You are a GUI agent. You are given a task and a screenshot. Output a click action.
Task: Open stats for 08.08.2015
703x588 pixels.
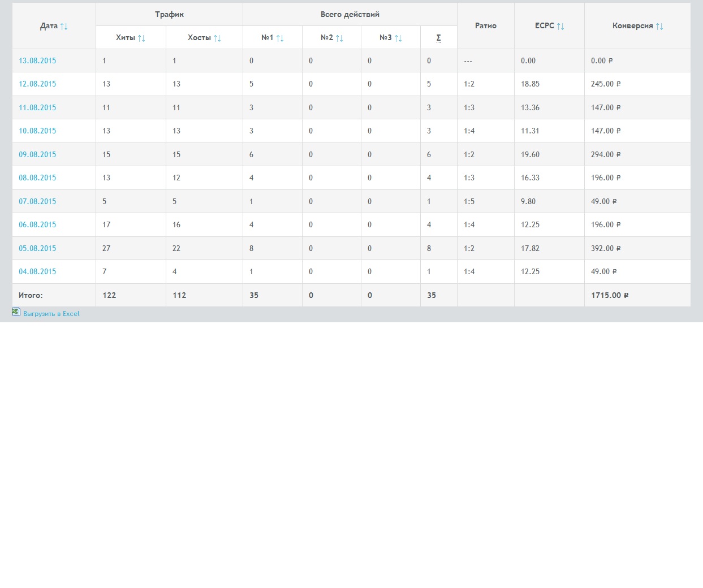(37, 178)
